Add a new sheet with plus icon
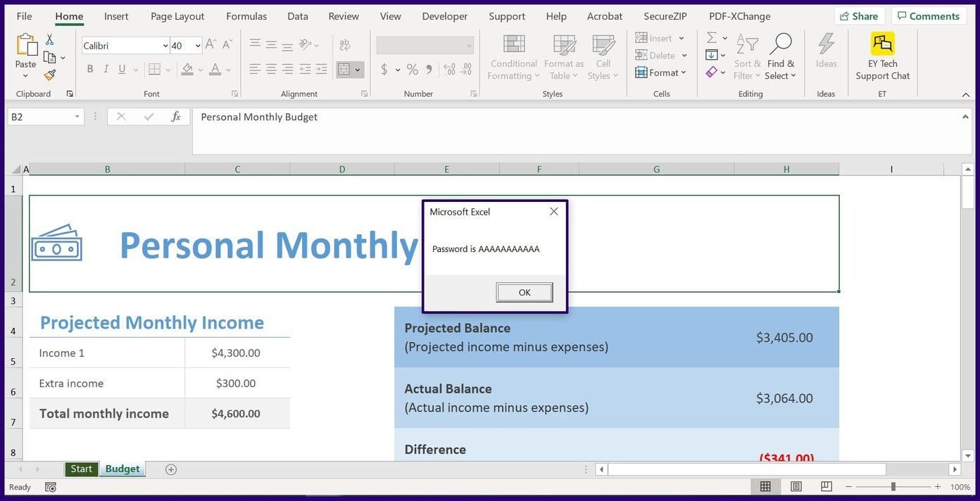Viewport: 980px width, 501px height. 170,469
